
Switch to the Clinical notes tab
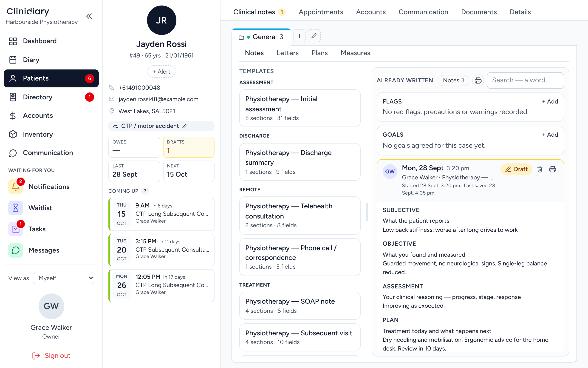coord(259,12)
